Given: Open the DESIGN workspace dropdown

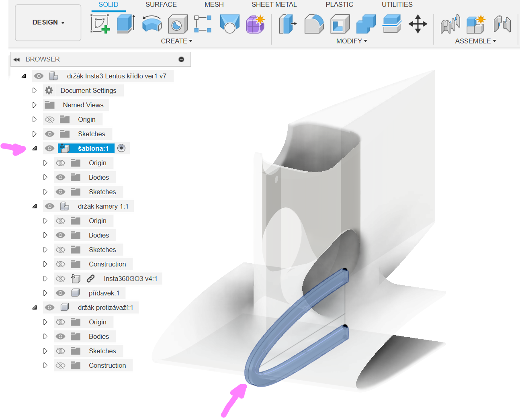Looking at the screenshot, I should point(48,23).
